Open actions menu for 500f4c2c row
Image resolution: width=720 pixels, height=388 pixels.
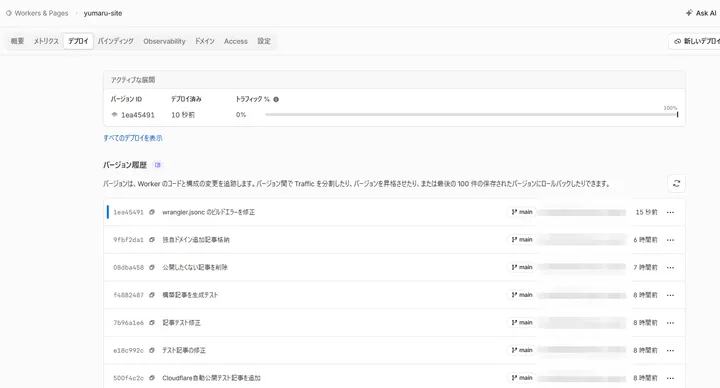coord(670,378)
